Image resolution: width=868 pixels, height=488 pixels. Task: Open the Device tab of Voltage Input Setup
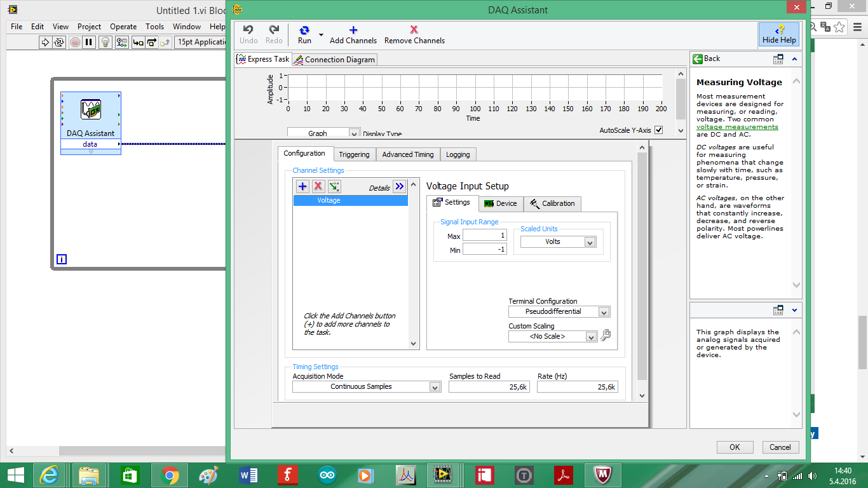[x=501, y=203]
